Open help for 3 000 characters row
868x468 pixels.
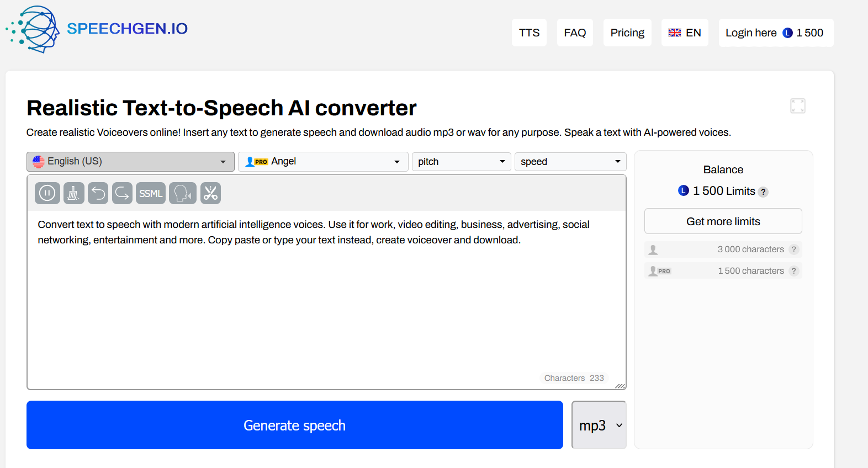point(794,249)
